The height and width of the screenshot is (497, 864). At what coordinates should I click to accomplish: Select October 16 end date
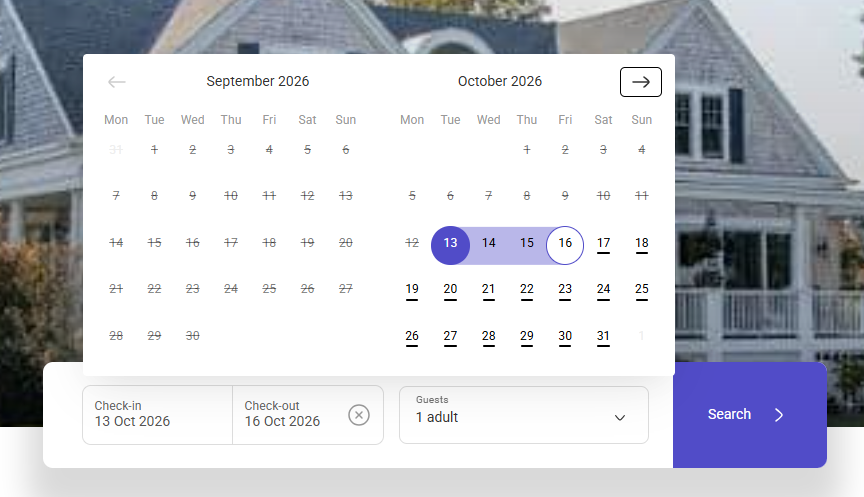pos(565,245)
